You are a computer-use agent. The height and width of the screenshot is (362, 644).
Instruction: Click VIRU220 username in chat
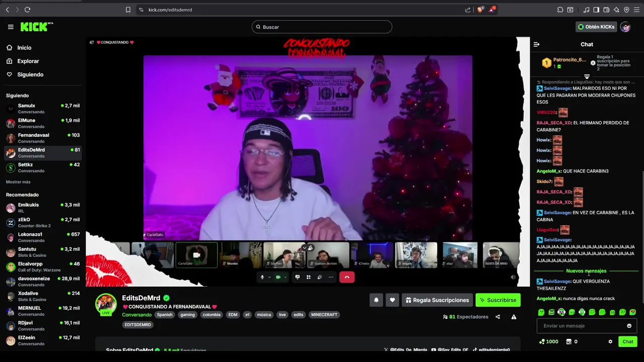click(x=546, y=113)
